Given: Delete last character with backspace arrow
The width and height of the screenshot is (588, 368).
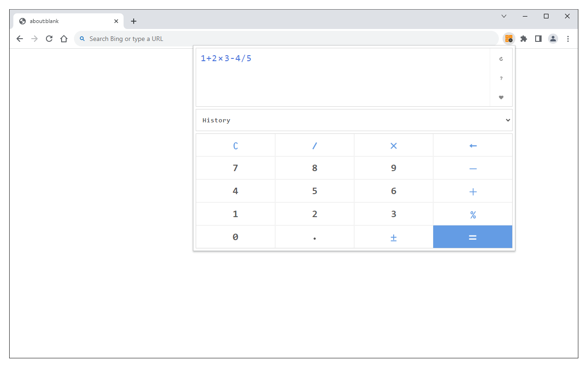Looking at the screenshot, I should point(473,145).
